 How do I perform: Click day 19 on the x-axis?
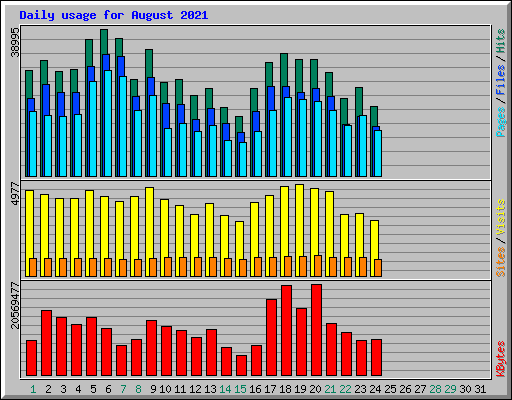300,389
